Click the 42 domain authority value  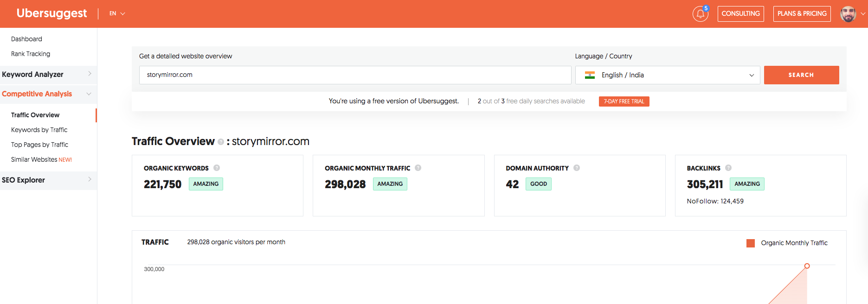point(512,184)
